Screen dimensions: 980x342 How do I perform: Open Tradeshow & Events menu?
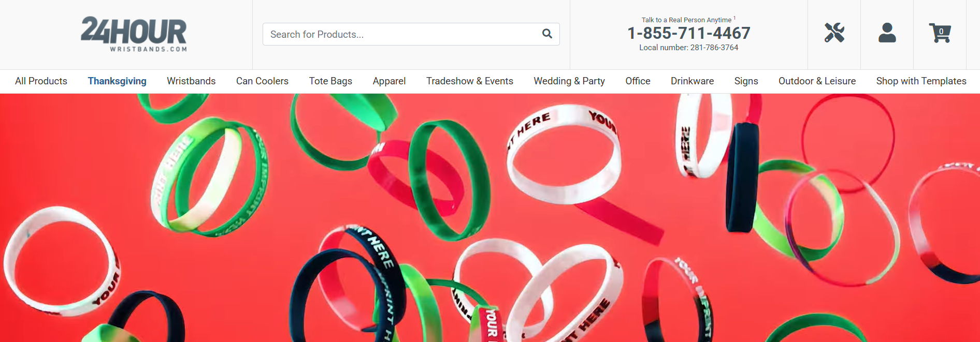pos(470,81)
